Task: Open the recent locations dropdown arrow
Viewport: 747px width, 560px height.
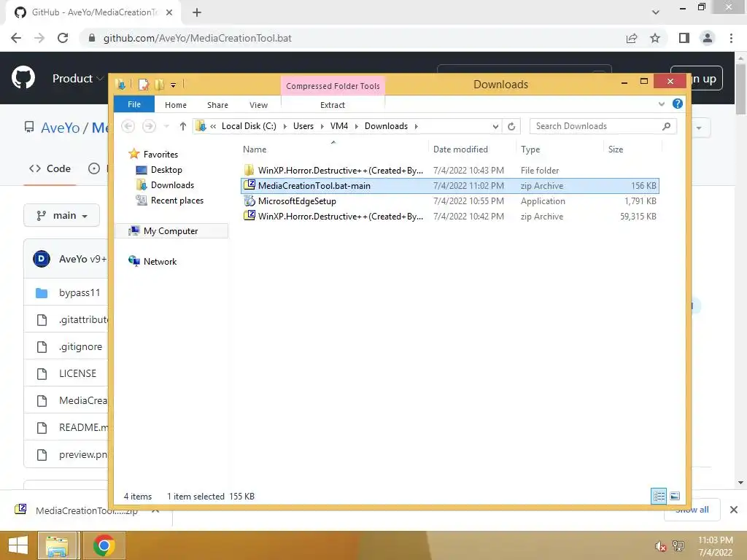Action: tap(166, 126)
